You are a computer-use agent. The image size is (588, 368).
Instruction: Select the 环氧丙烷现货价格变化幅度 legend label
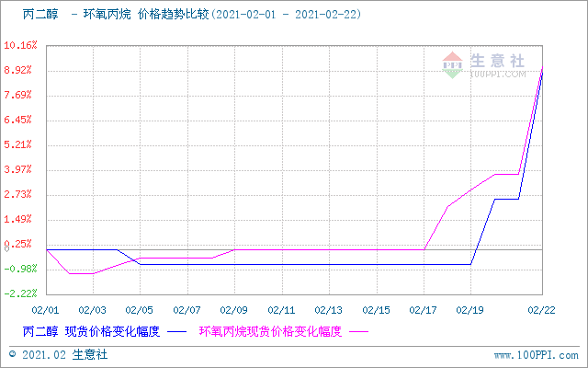[270, 331]
